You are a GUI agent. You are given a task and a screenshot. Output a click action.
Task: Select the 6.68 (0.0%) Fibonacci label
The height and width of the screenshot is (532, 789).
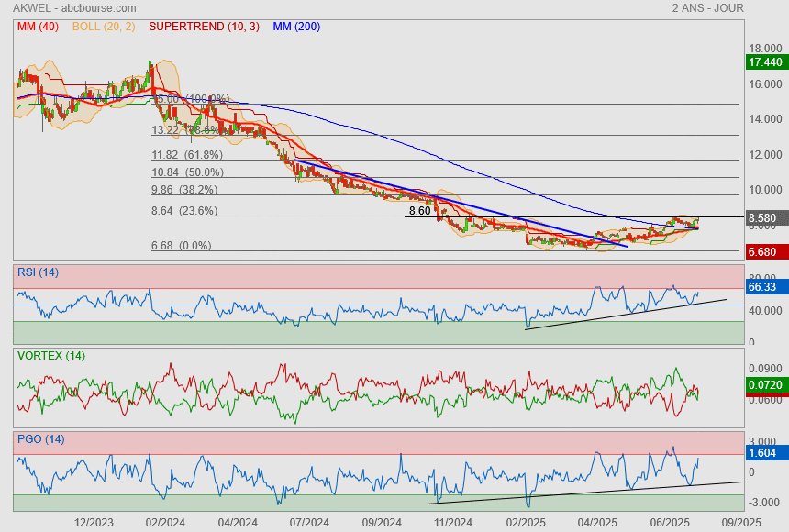click(x=181, y=246)
